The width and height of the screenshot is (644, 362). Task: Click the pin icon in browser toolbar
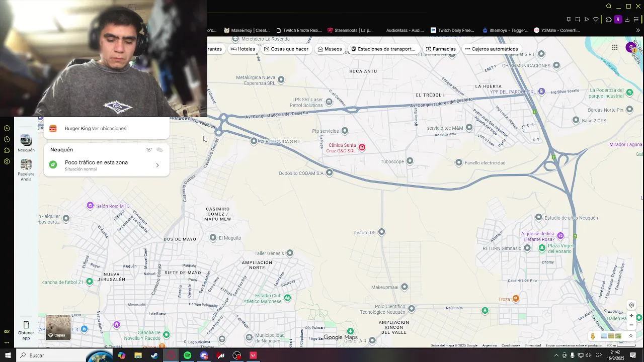(569, 20)
